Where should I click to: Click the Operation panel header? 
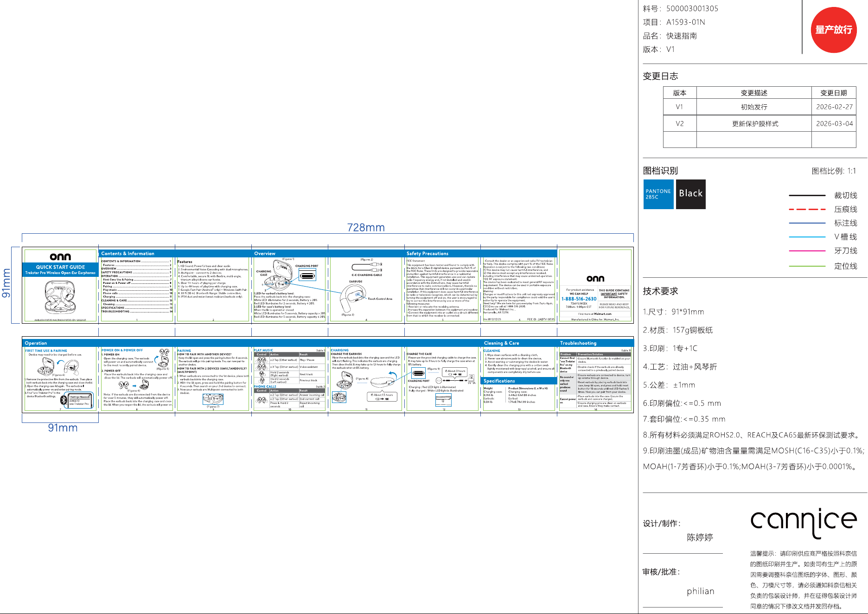pyautogui.click(x=36, y=343)
